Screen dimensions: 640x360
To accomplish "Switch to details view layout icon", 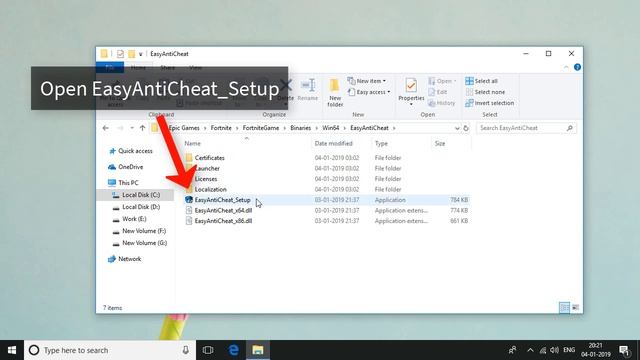I will coord(564,308).
